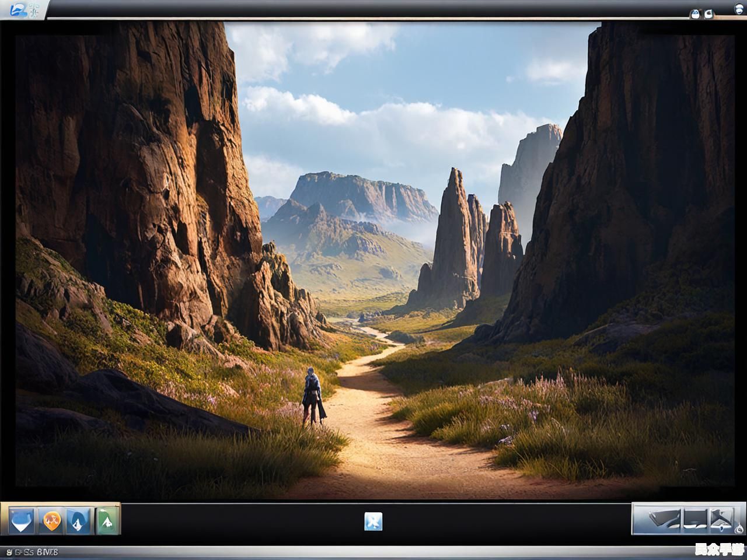Image resolution: width=747 pixels, height=560 pixels.
Task: Click the blue icon with white figure
Action: (x=79, y=520)
